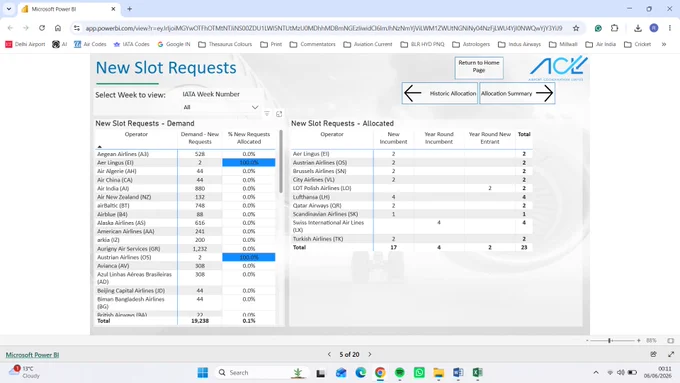The width and height of the screenshot is (680, 383).
Task: Select Air India (AI) row
Action: 185,188
